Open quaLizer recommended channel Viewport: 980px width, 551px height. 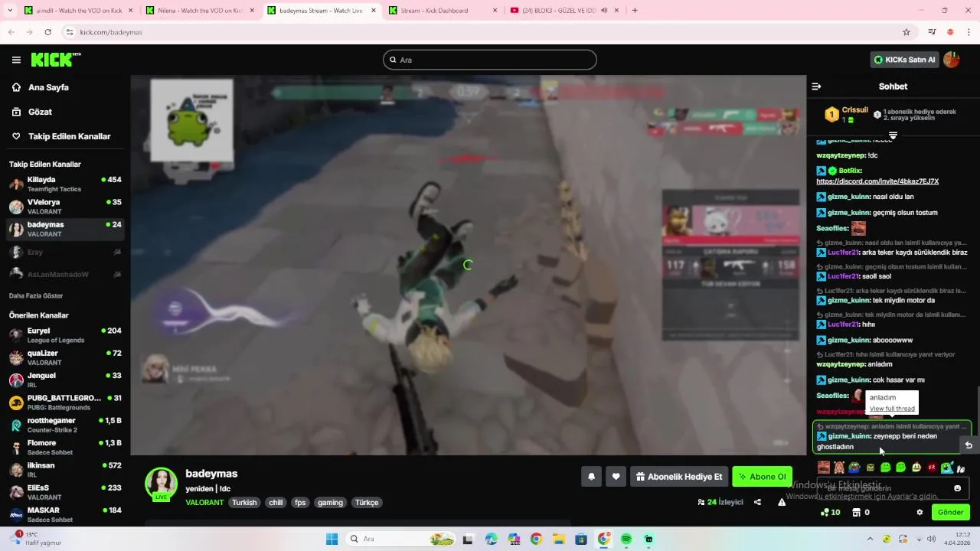pyautogui.click(x=65, y=357)
